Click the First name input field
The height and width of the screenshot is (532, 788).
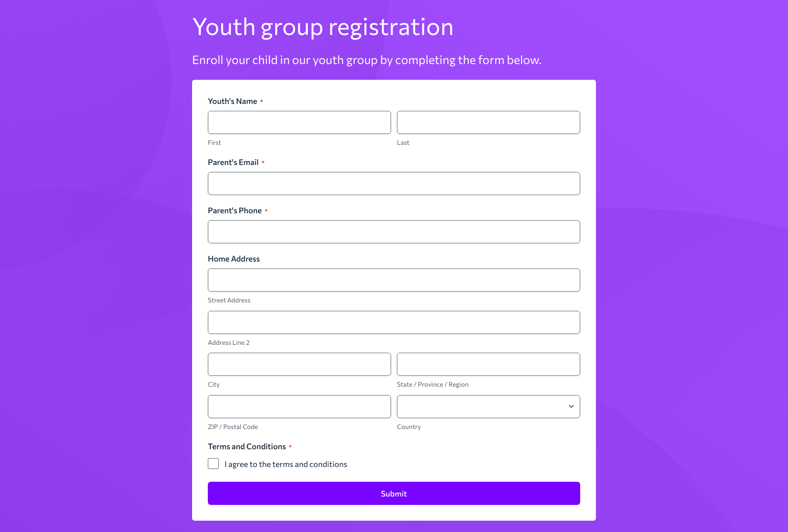pyautogui.click(x=299, y=122)
